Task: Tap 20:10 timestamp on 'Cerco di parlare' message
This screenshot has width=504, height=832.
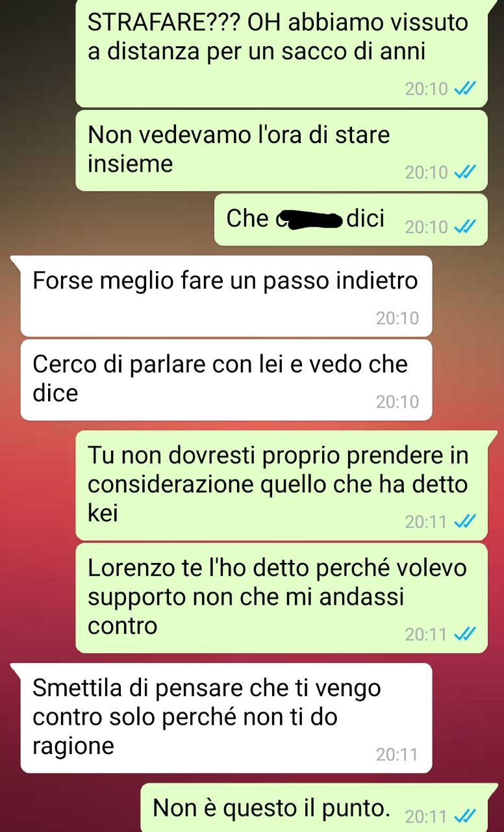Action: (397, 402)
